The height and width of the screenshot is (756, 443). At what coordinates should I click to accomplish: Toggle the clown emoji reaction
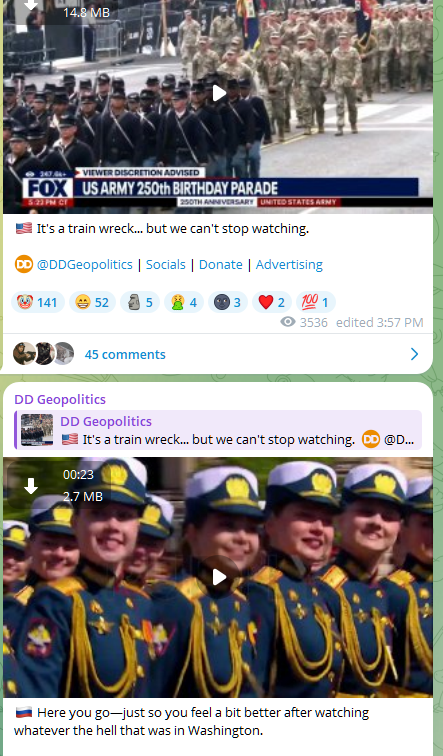click(38, 302)
